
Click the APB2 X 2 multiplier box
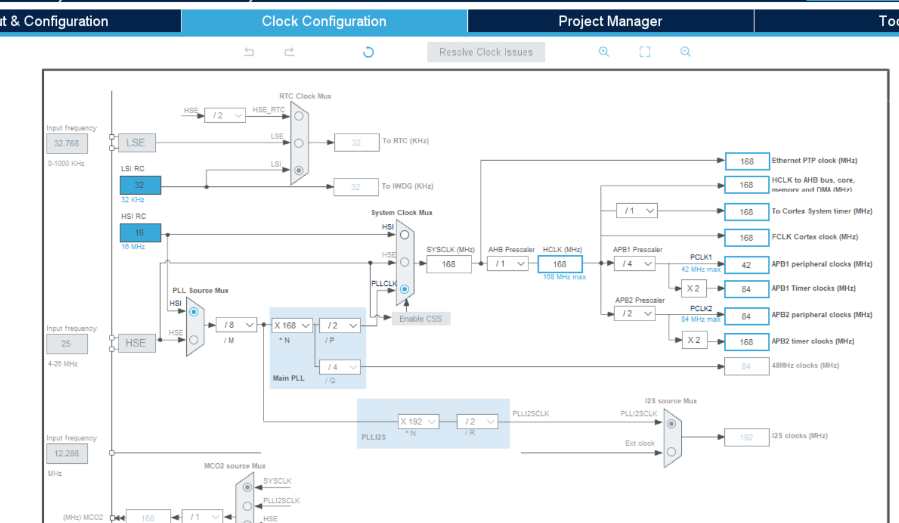[694, 340]
